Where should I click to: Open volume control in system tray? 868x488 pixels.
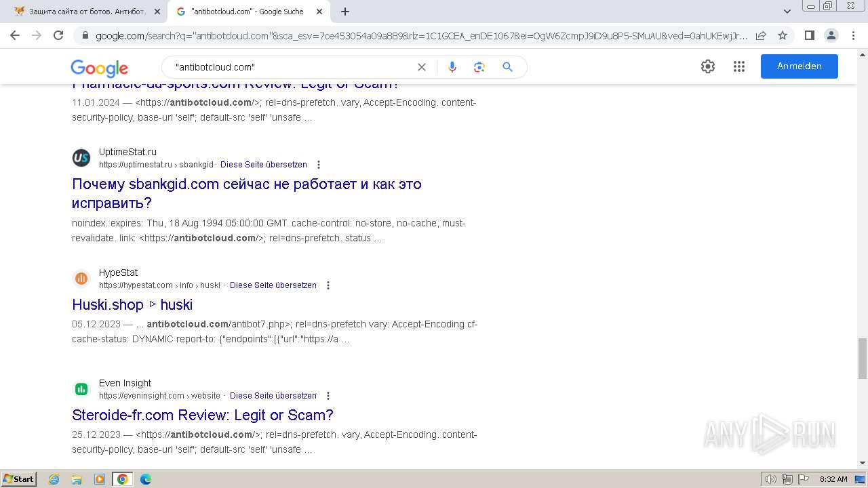[x=771, y=479]
